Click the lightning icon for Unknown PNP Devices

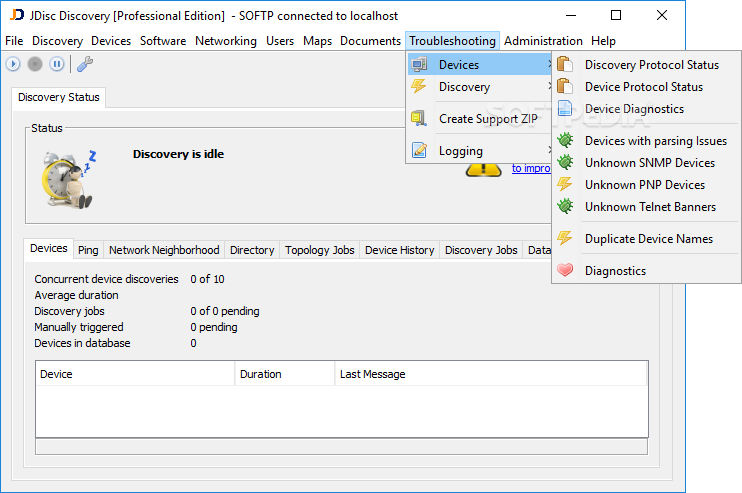(565, 184)
